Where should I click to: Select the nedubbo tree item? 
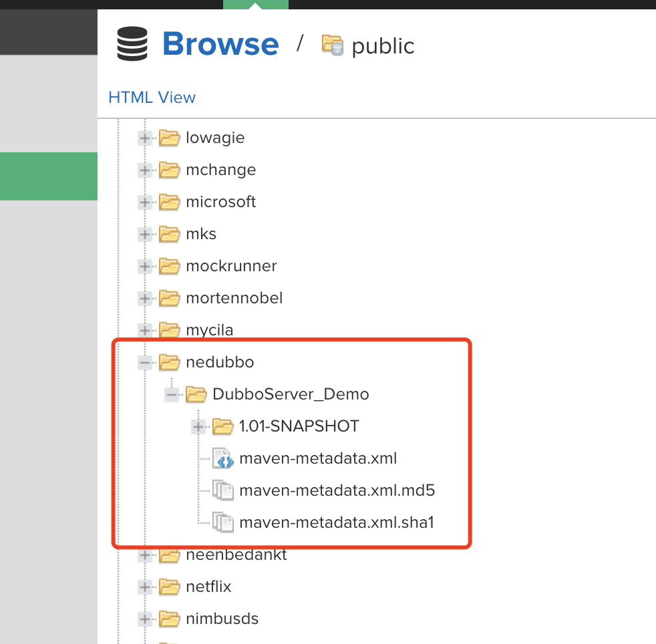click(x=220, y=362)
